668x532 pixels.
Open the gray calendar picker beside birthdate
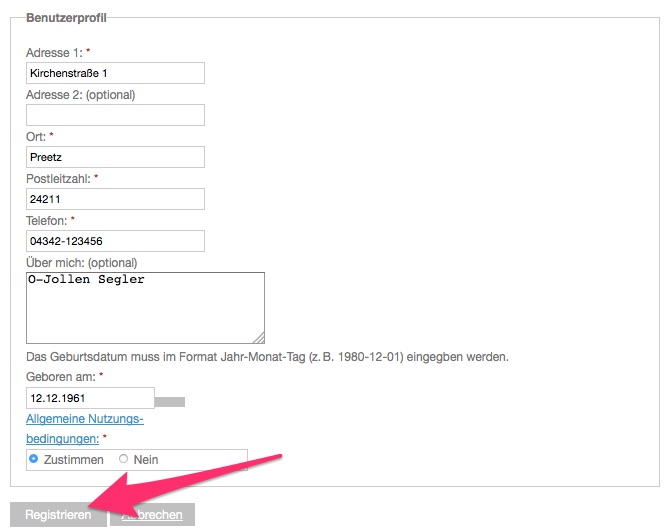(170, 402)
